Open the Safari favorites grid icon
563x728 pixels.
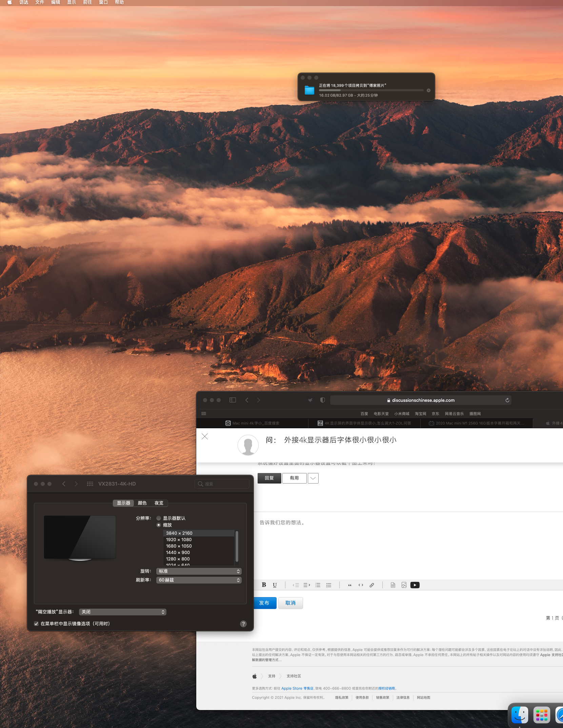[204, 414]
